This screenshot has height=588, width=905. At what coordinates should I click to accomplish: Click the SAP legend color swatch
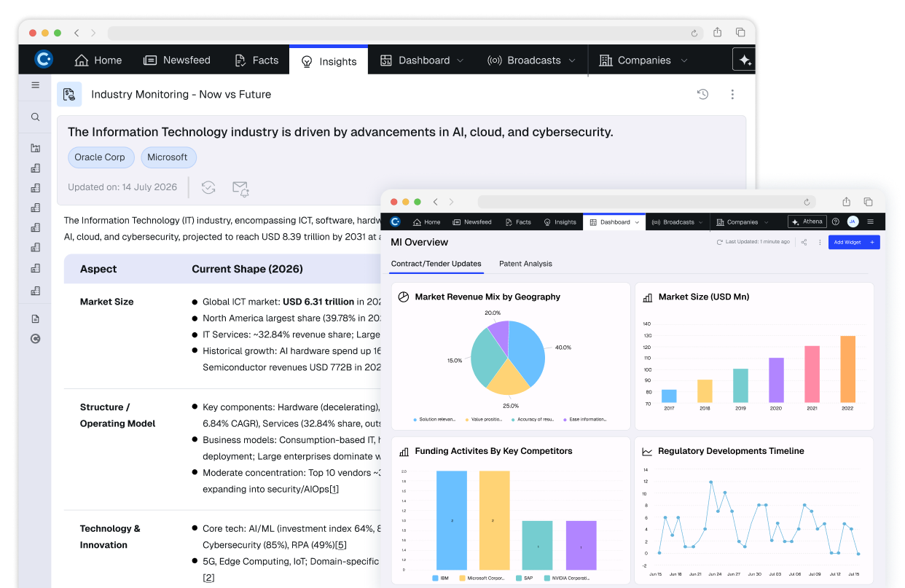pos(519,578)
